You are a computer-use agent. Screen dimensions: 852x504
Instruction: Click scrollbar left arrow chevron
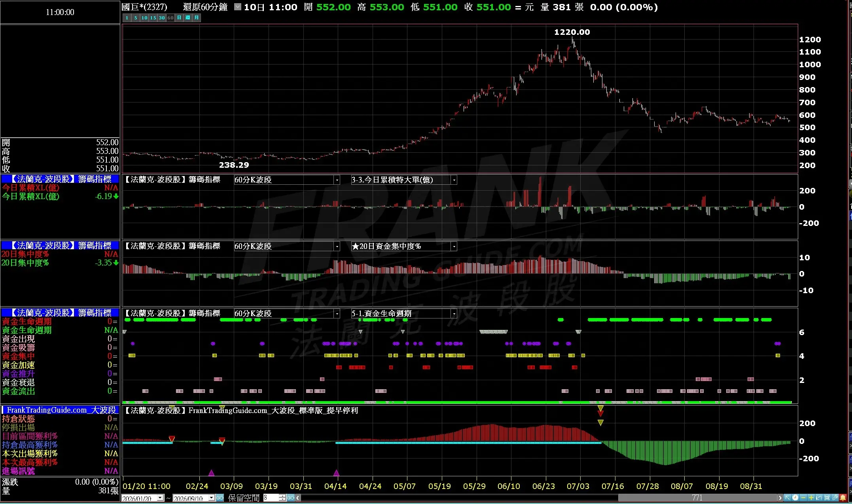[x=298, y=498]
